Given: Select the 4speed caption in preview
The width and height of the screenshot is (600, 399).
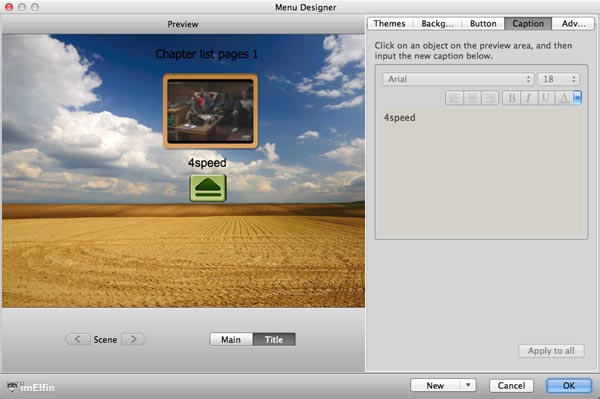Looking at the screenshot, I should point(207,163).
